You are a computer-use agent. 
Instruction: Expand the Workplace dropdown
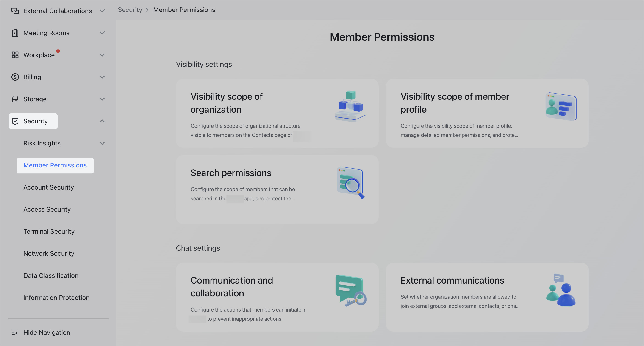(x=102, y=55)
